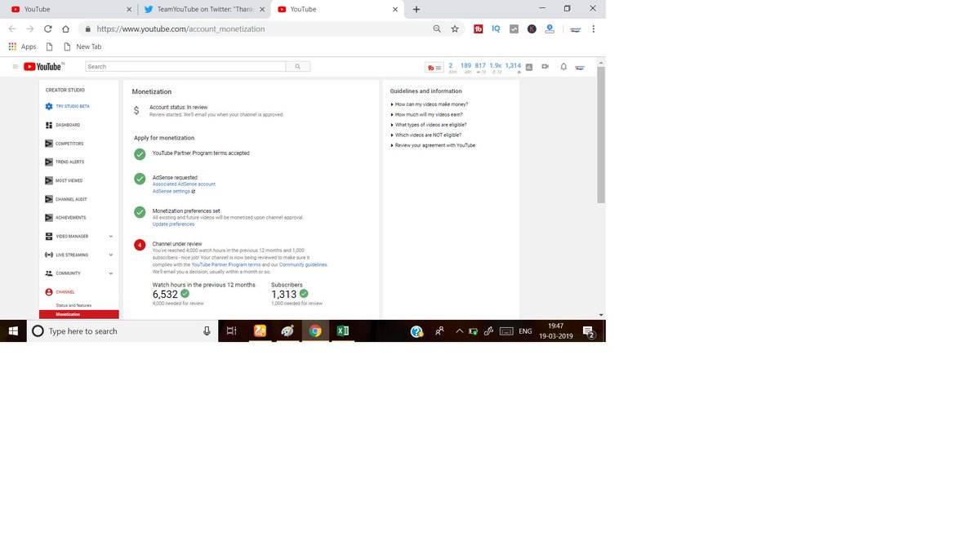This screenshot has width=980, height=550.
Task: Expand 'How can my videos make money?'
Action: pos(430,104)
